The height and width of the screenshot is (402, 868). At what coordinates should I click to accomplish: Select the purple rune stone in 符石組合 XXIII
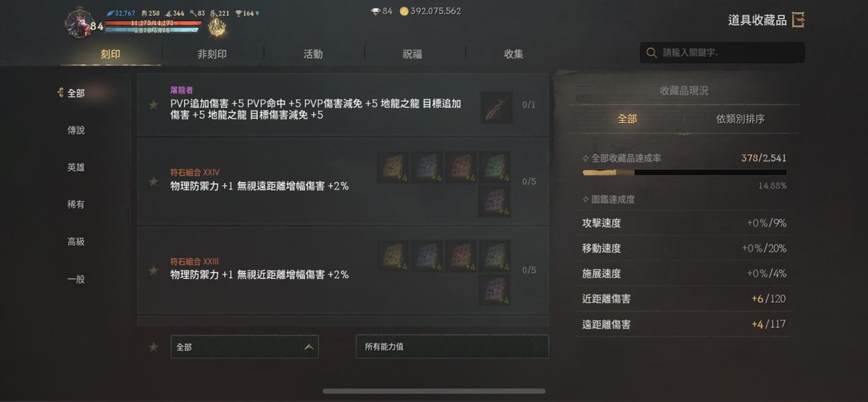click(x=495, y=289)
